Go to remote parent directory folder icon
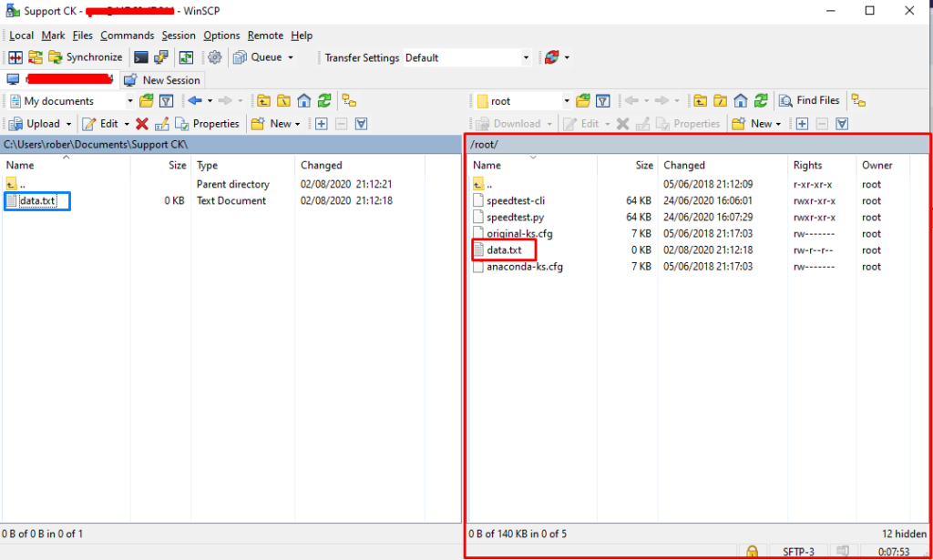 701,101
